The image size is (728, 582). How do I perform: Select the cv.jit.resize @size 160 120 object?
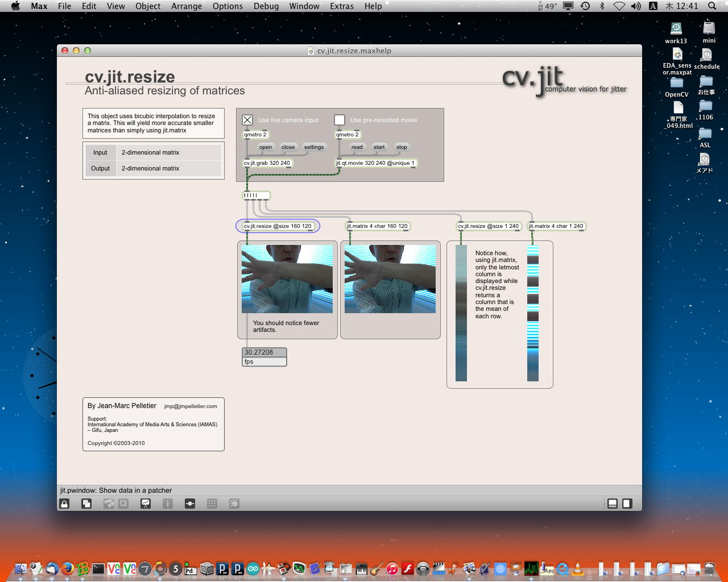[278, 226]
